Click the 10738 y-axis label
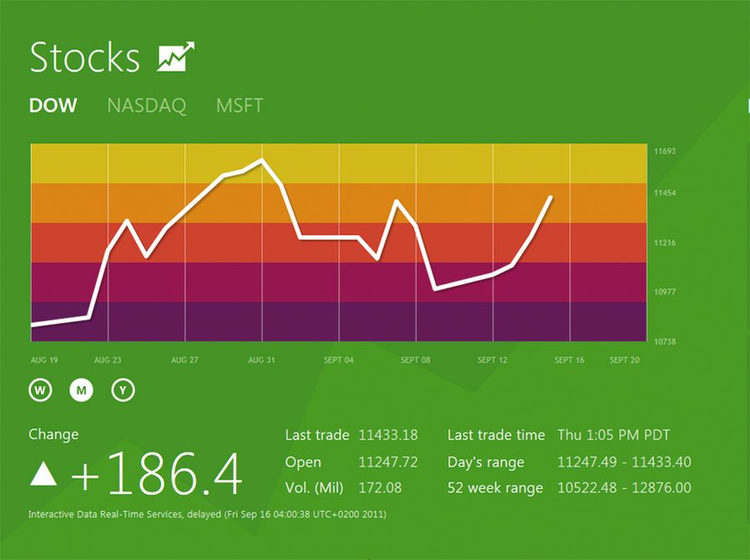750x560 pixels. click(x=665, y=342)
